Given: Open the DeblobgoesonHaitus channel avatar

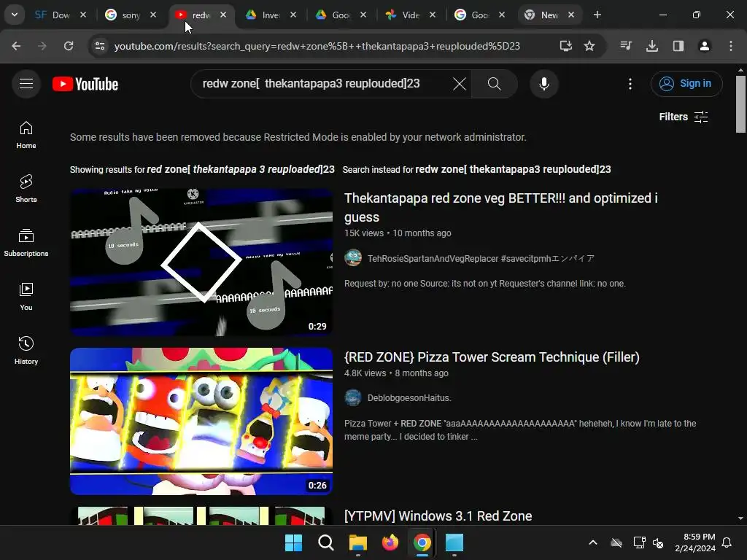Looking at the screenshot, I should pos(353,397).
